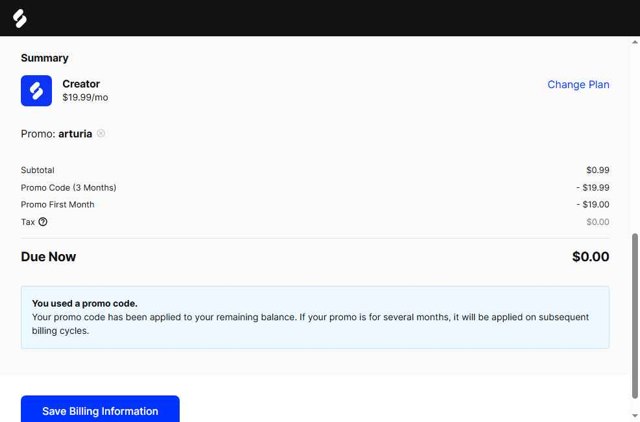Remove the arturia promo code

click(101, 133)
